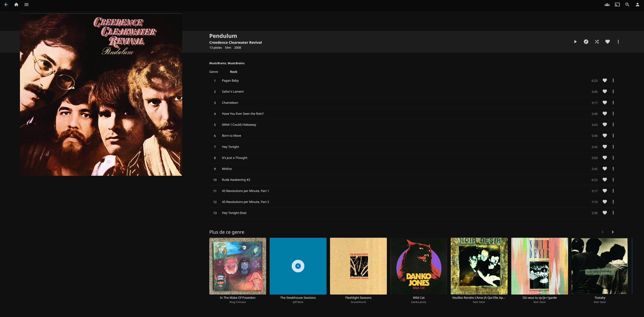This screenshot has height=317, width=644.
Task: Open more options for Chameleon
Action: pos(613,103)
